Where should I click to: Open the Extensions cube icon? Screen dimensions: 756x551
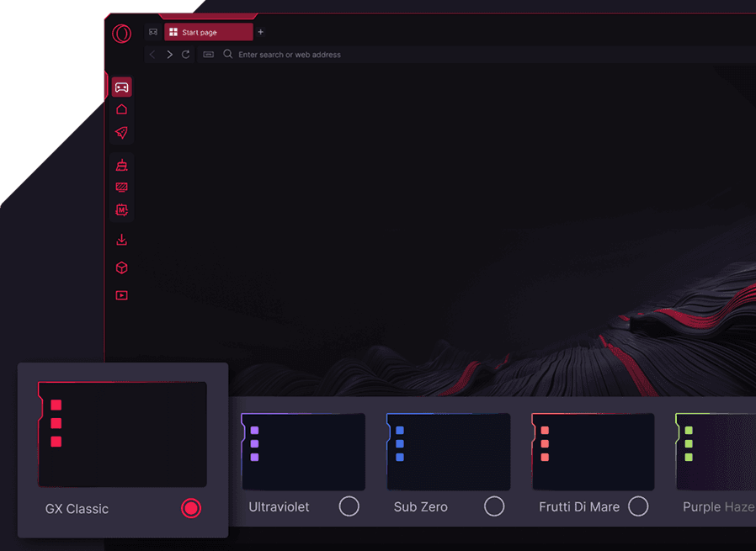pos(121,268)
